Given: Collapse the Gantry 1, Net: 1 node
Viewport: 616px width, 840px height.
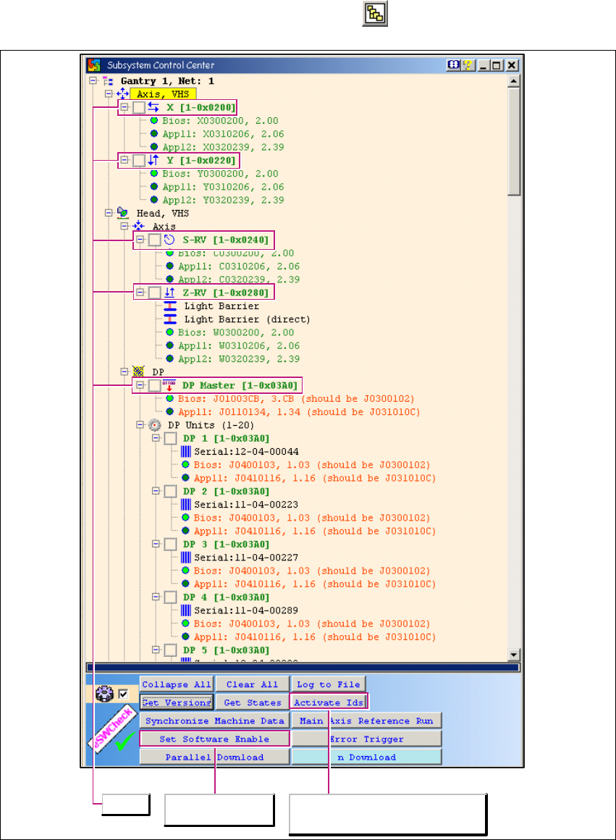Looking at the screenshot, I should 93,81.
